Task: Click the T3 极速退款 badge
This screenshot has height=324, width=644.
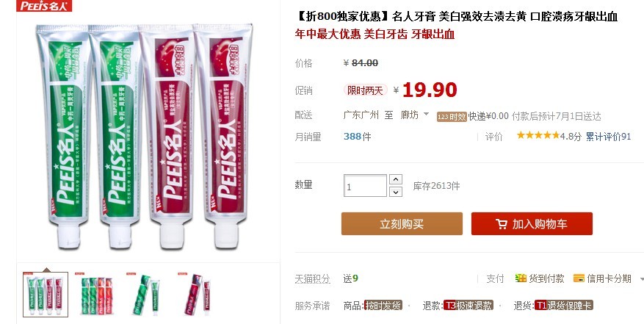Action: pos(468,306)
